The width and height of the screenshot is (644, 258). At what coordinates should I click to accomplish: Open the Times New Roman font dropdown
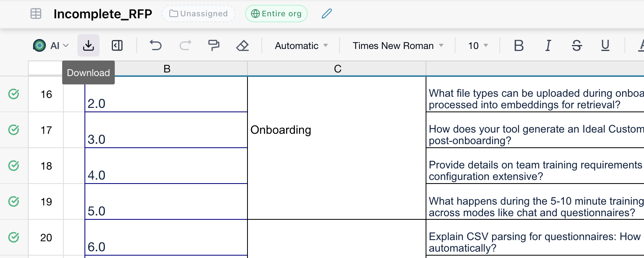click(398, 46)
